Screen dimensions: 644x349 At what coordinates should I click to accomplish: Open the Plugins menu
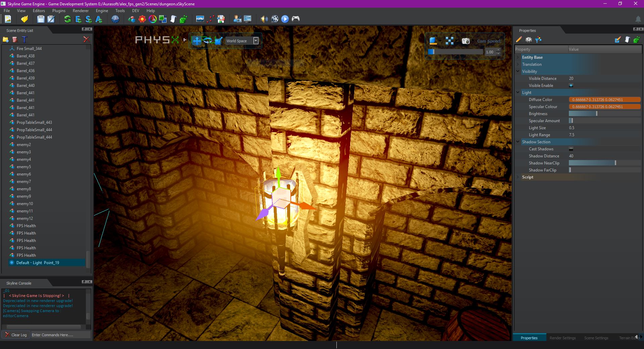[x=59, y=11]
